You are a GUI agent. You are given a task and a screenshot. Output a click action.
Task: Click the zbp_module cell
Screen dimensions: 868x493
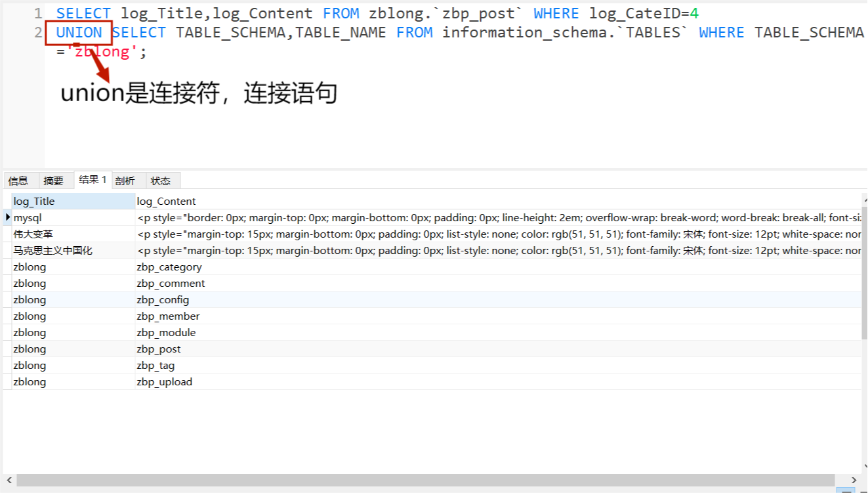[498, 332]
